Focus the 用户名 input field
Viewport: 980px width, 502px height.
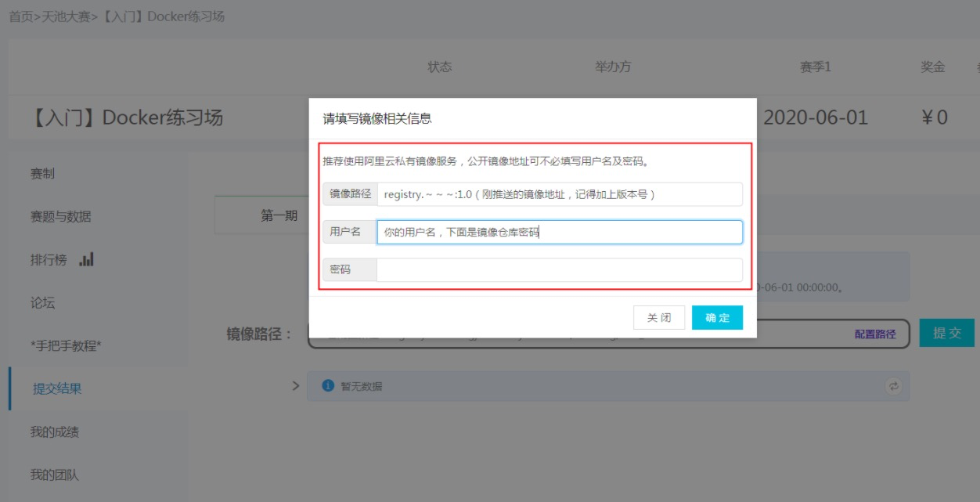click(x=559, y=232)
